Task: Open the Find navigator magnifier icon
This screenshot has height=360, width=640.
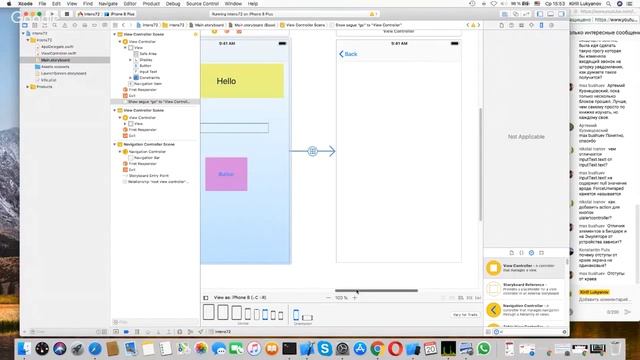Action: 55,25
